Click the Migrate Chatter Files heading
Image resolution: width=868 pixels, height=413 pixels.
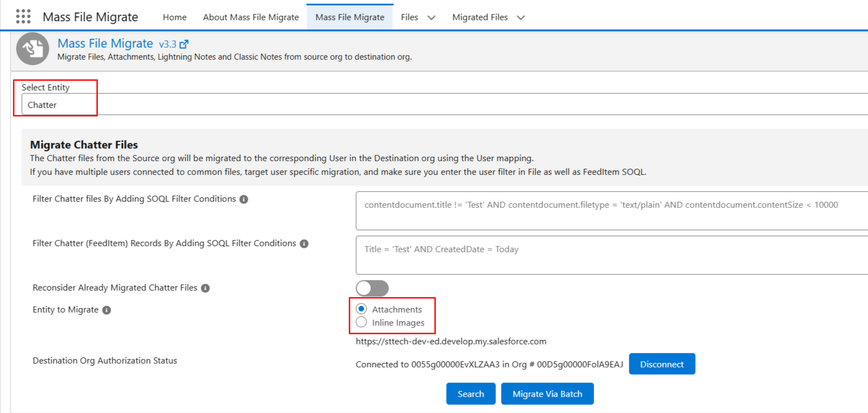pyautogui.click(x=84, y=145)
